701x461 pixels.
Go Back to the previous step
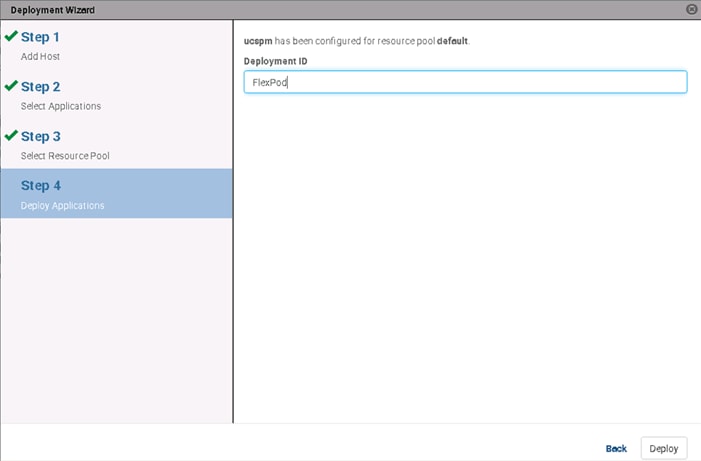616,448
